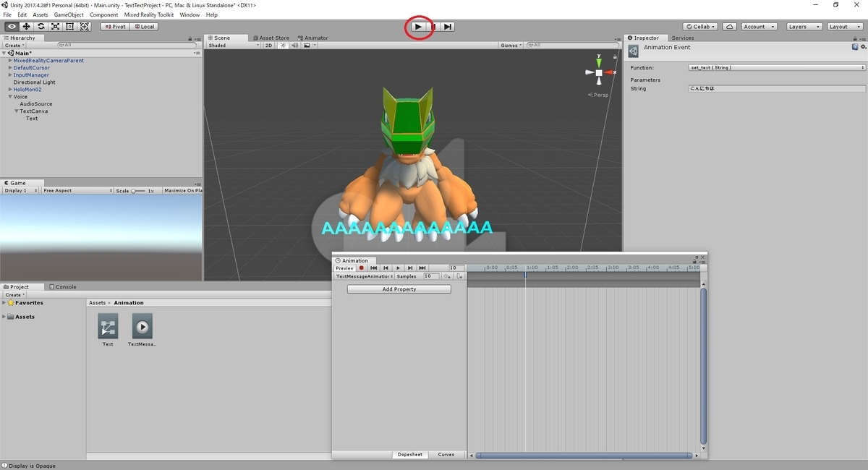The width and height of the screenshot is (868, 470).
Task: Open the Collab dropdown
Action: 700,27
